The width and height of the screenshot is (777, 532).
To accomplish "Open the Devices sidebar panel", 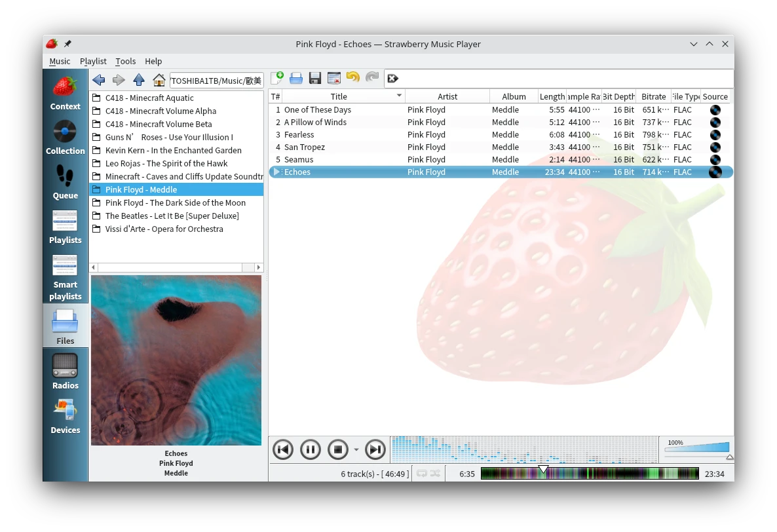I will (65, 417).
